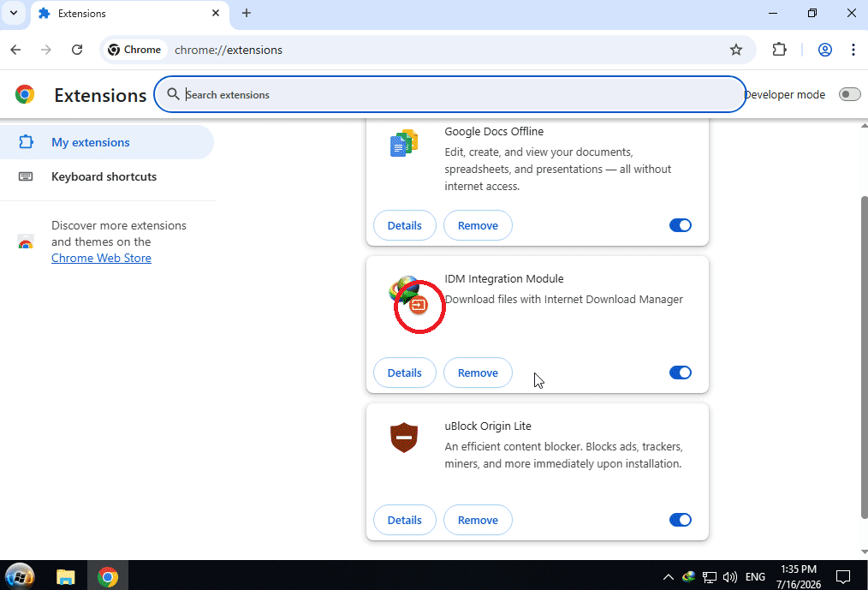
Task: Click the IDM tray icon
Action: point(688,576)
